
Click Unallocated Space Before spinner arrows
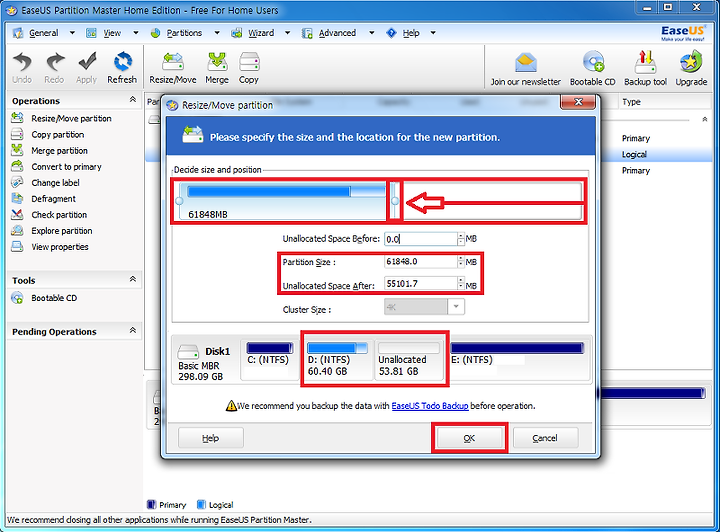(461, 239)
